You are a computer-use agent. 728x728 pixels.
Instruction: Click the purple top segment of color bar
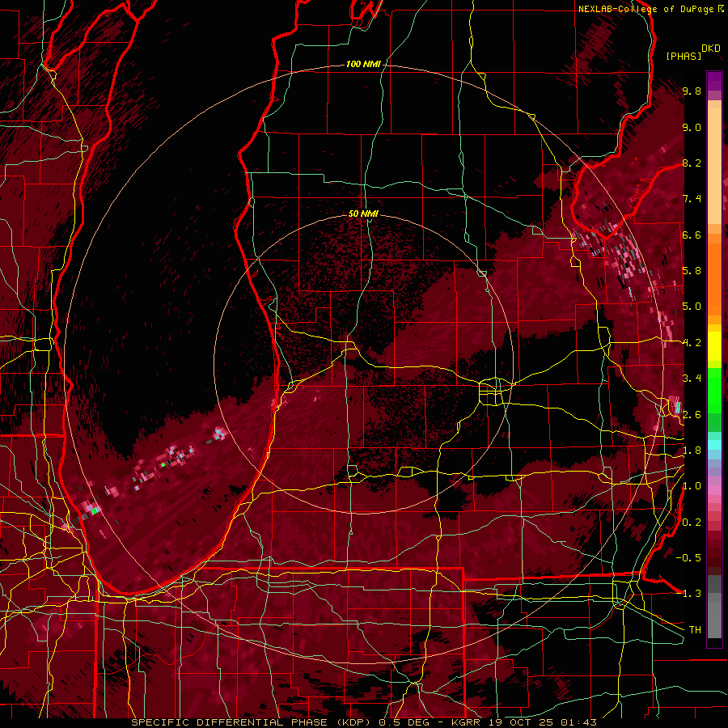(x=714, y=82)
